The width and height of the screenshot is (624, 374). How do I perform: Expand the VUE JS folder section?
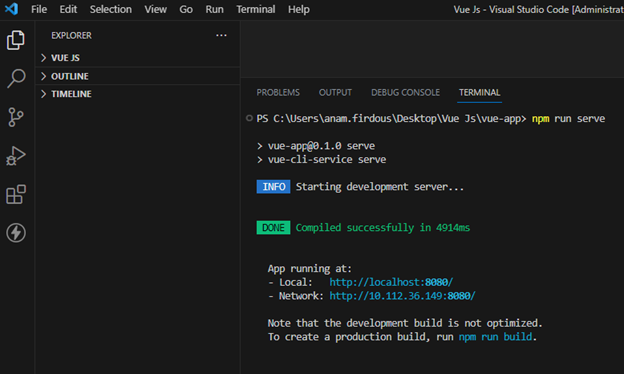click(x=138, y=58)
